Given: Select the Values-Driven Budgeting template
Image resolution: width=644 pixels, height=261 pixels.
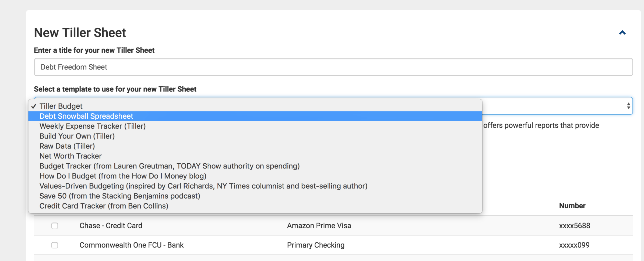Looking at the screenshot, I should point(203,186).
